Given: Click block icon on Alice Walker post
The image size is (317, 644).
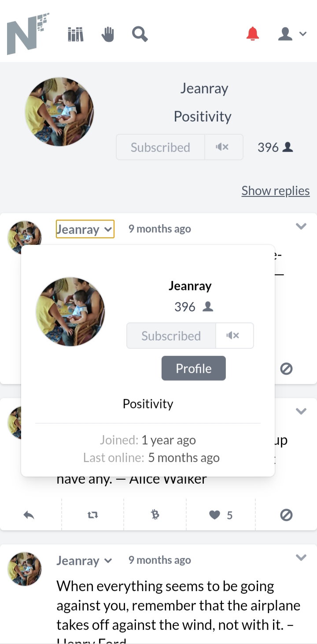Looking at the screenshot, I should 286,515.
